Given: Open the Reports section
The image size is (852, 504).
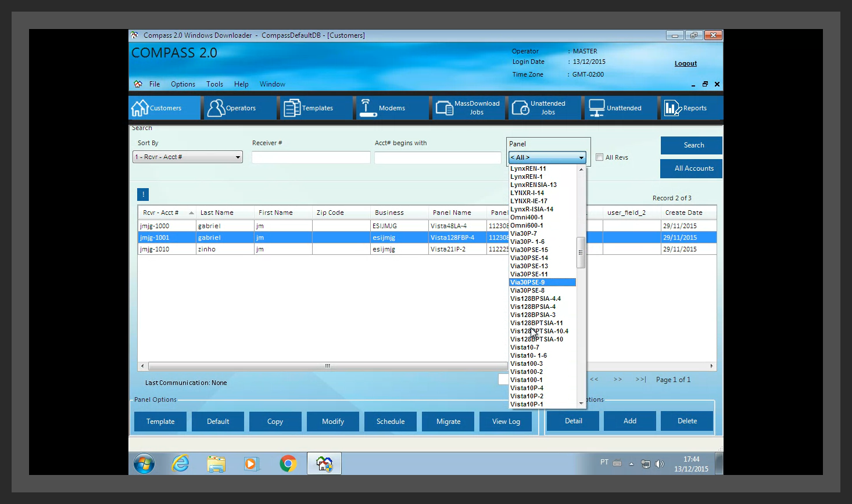Looking at the screenshot, I should pos(692,108).
